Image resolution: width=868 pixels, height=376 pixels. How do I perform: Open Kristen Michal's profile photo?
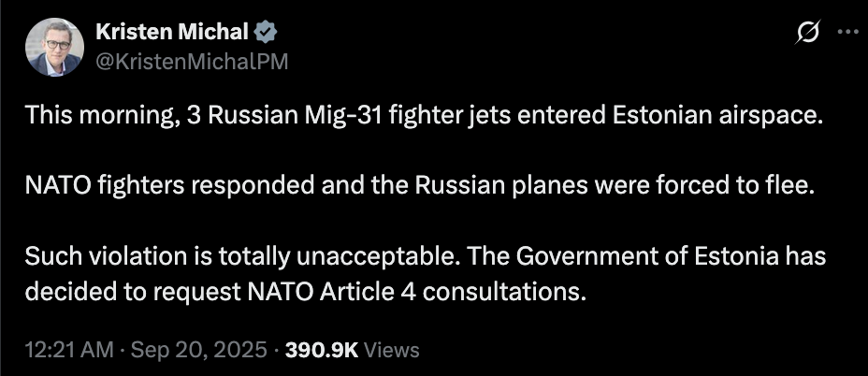(54, 47)
